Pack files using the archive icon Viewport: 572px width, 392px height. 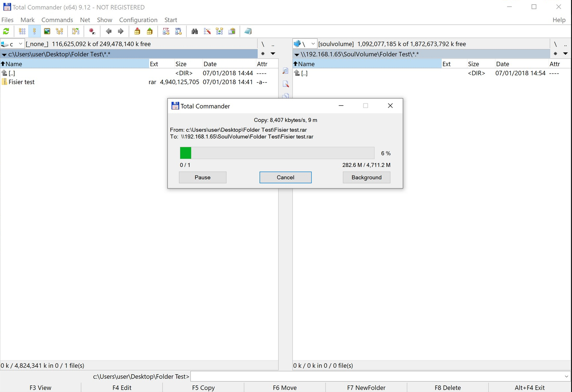pyautogui.click(x=137, y=31)
